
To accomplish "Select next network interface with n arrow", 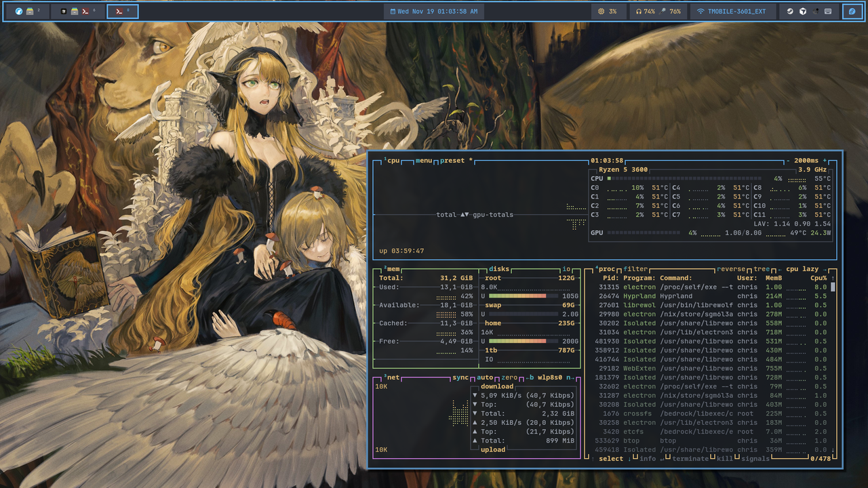I will (x=571, y=378).
